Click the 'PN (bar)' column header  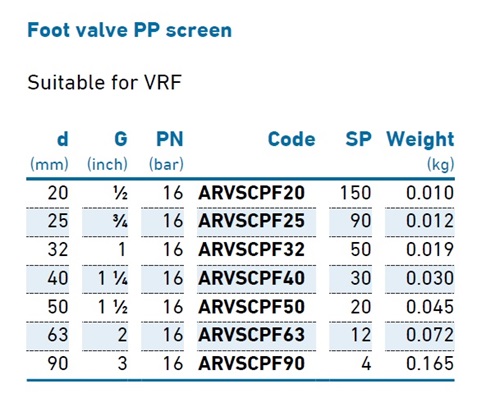click(166, 151)
